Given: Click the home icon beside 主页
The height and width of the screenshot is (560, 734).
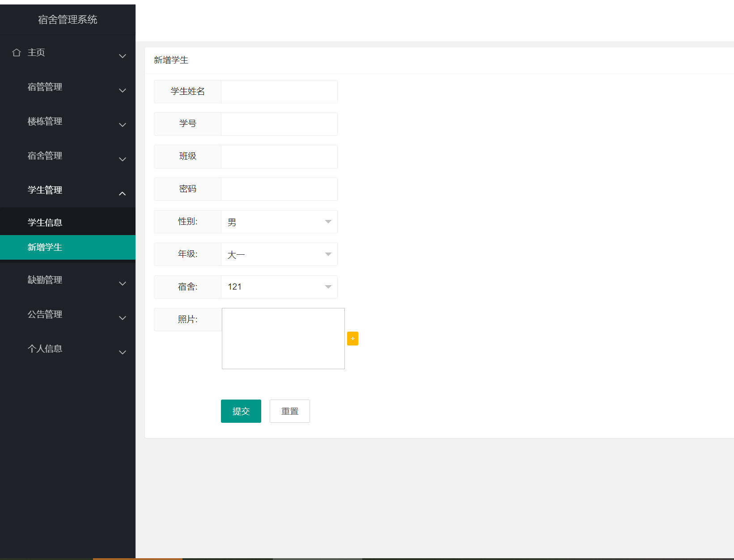Looking at the screenshot, I should coord(17,53).
